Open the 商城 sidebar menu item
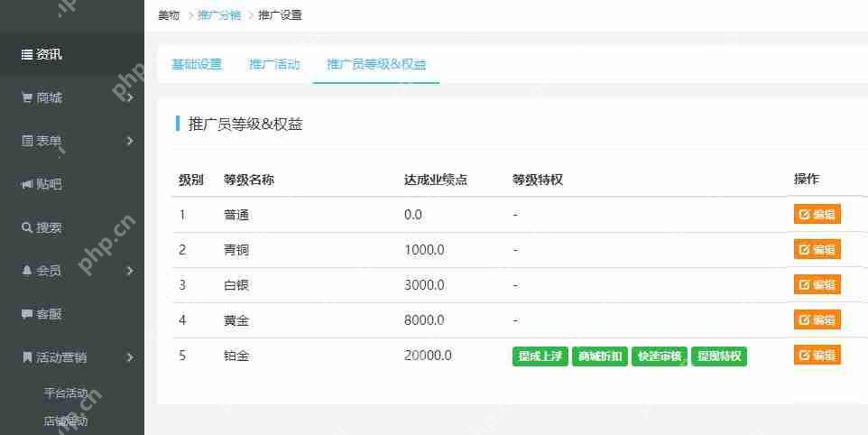Viewport: 868px width, 435px height. (x=72, y=97)
